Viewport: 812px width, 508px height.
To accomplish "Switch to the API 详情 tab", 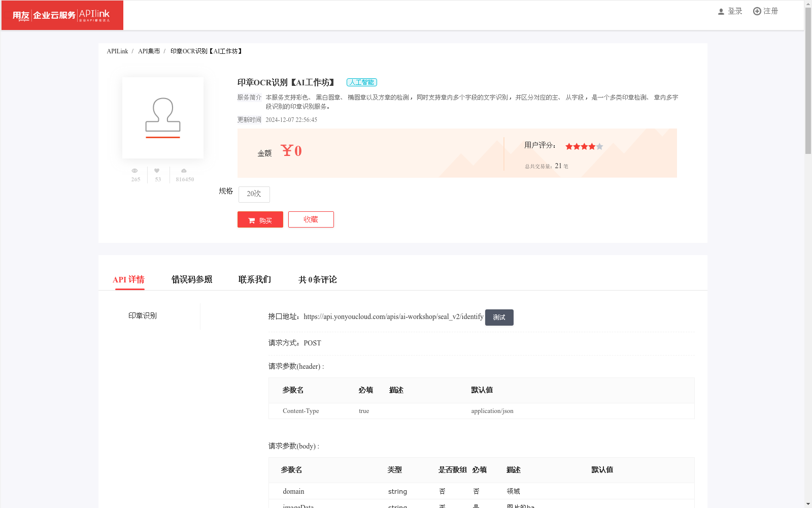I will point(129,279).
